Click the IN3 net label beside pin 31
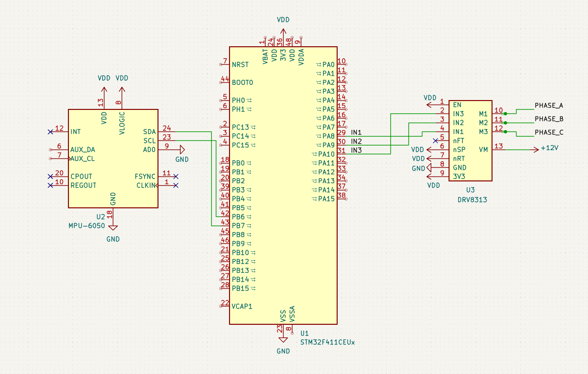Viewport: 588px width, 374px height. coord(356,150)
